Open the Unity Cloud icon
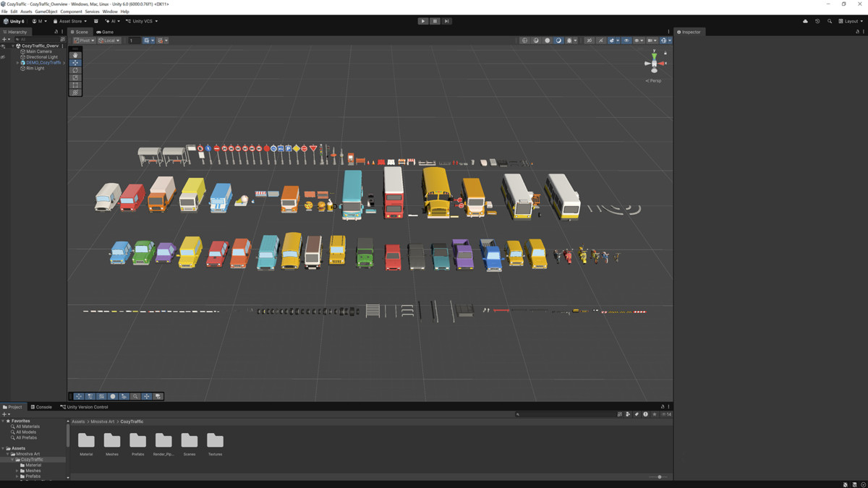The width and height of the screenshot is (868, 488). (x=805, y=21)
